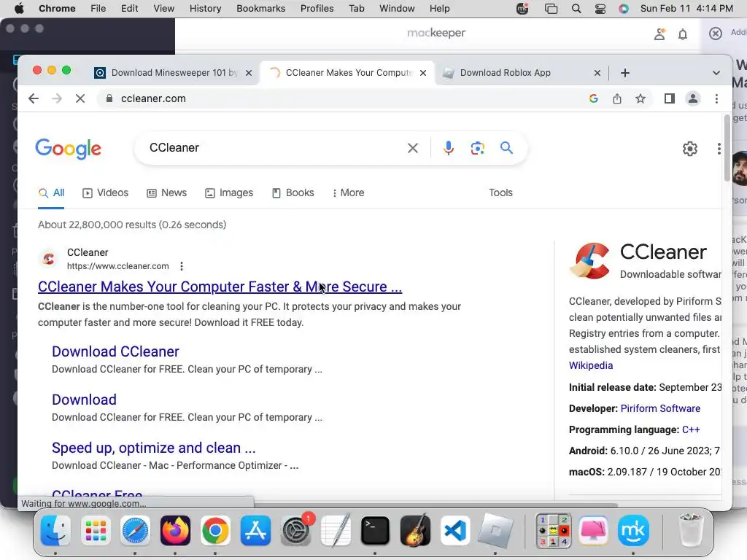
Task: Expand the tab search chevron
Action: pyautogui.click(x=716, y=73)
